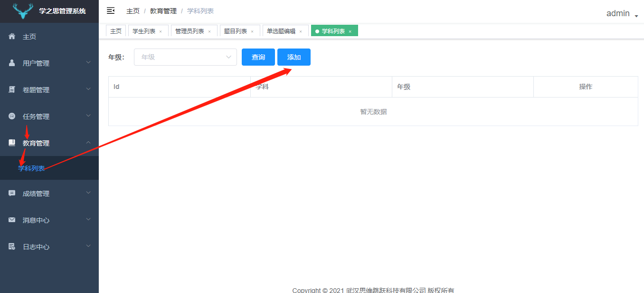Click the 添加 button
The image size is (644, 293).
294,57
